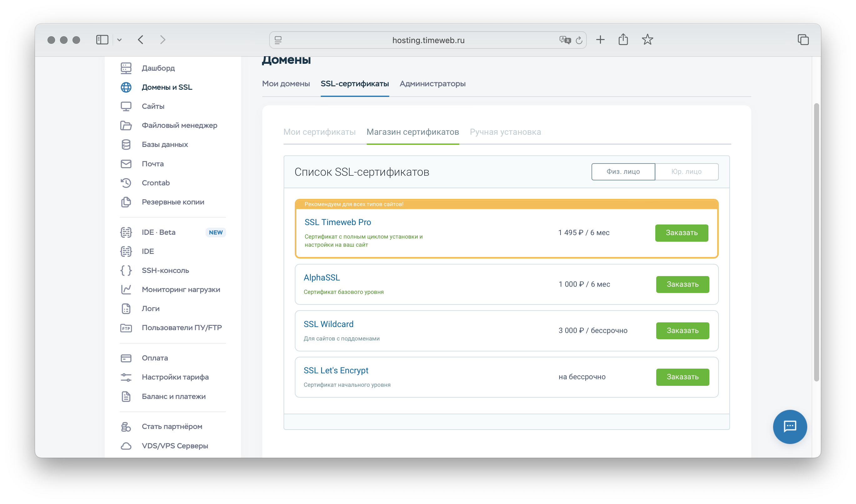
Task: Select the SSL-сертификаты tab
Action: point(355,83)
